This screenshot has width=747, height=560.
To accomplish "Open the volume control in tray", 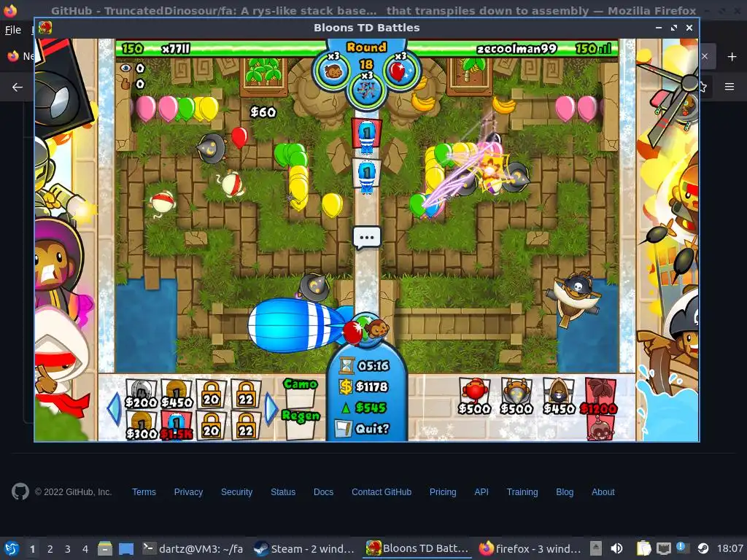I will tap(616, 548).
